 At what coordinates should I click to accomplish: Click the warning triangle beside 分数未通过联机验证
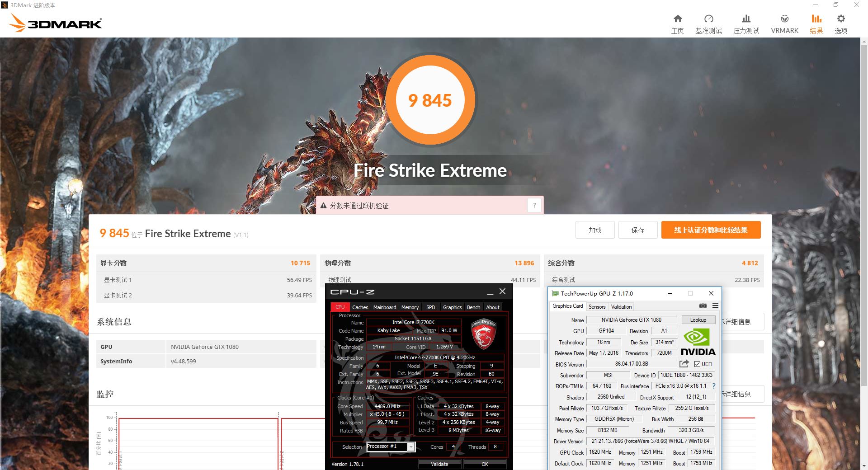pyautogui.click(x=323, y=206)
